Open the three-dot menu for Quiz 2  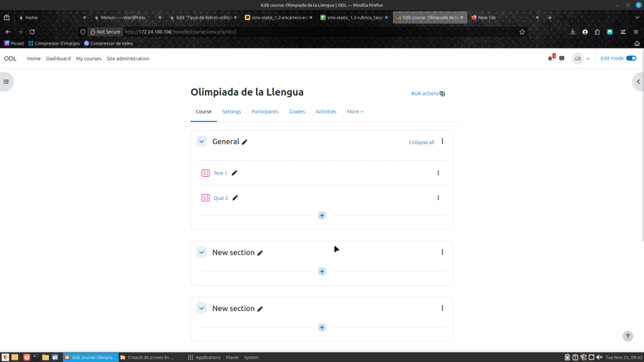[x=438, y=198]
